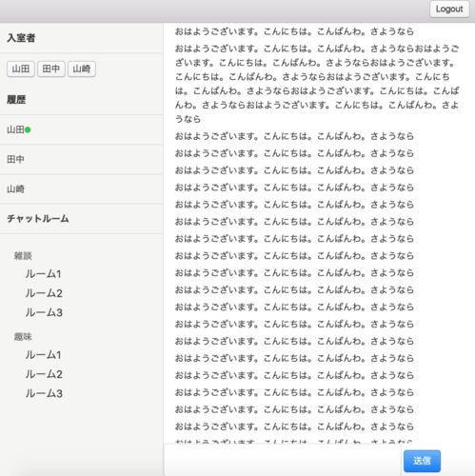The height and width of the screenshot is (476, 475).
Task: Open 山田 in the history list
Action: click(x=82, y=129)
